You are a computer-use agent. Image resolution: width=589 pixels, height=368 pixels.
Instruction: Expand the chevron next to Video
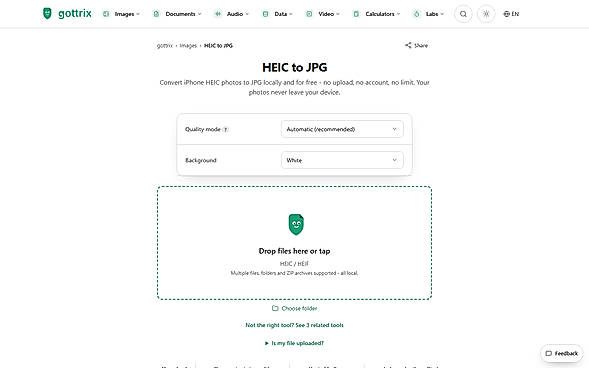338,14
